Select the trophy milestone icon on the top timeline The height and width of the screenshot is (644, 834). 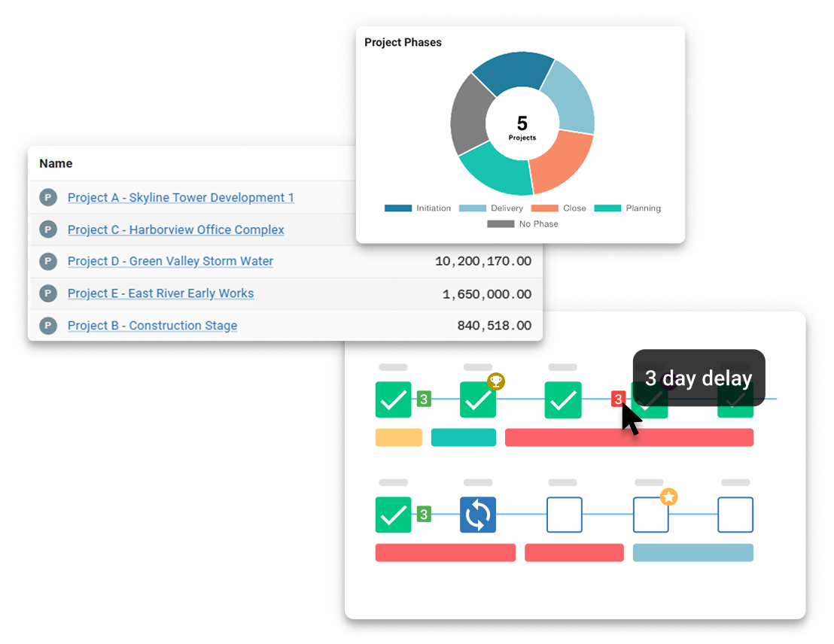click(x=496, y=381)
